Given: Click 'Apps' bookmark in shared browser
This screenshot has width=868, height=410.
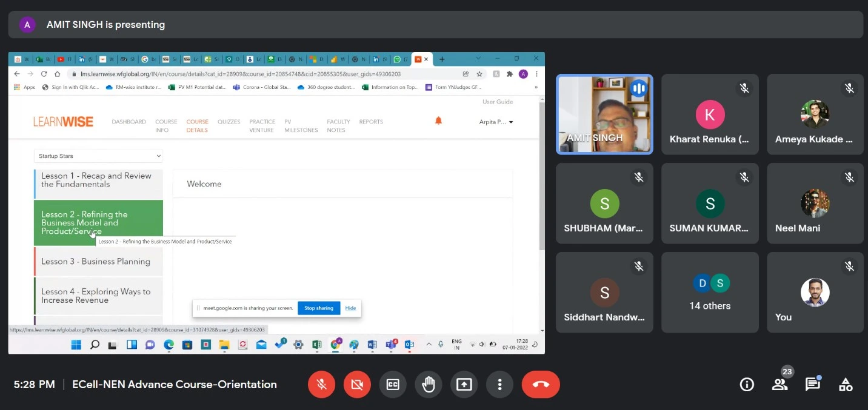Looking at the screenshot, I should tap(24, 87).
